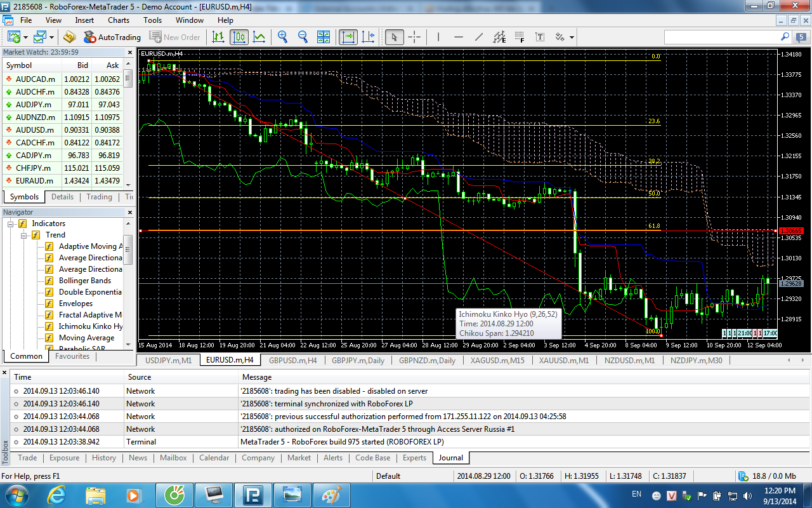Select the EURAUD.m Market Watch row
The height and width of the screenshot is (508, 812).
tap(62, 180)
